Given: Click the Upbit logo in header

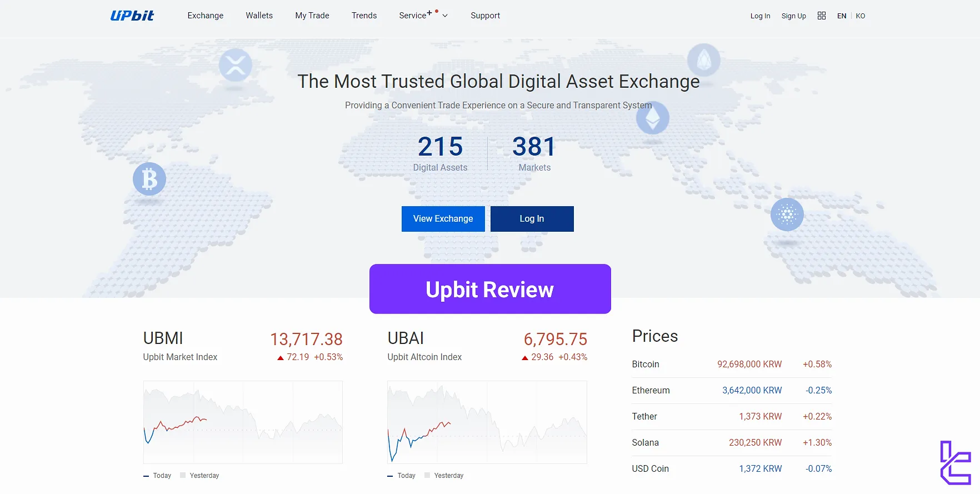Looking at the screenshot, I should click(x=132, y=16).
